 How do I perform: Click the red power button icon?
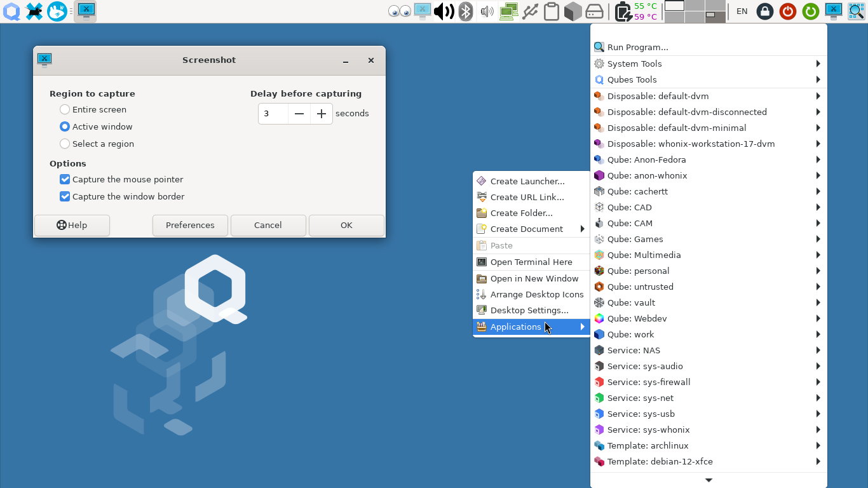787,11
